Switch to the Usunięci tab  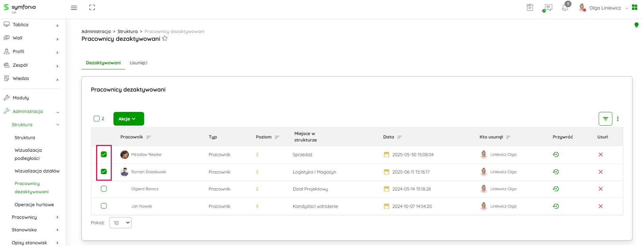(x=138, y=63)
